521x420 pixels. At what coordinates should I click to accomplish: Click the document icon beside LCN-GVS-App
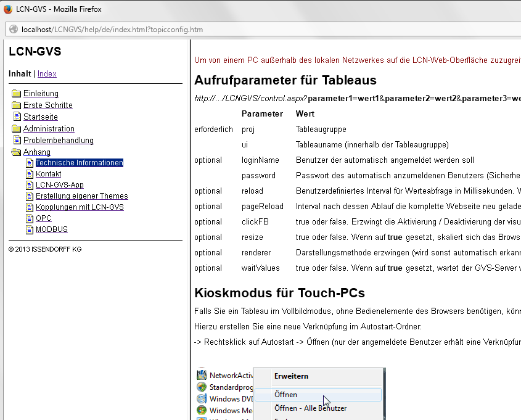pos(30,185)
